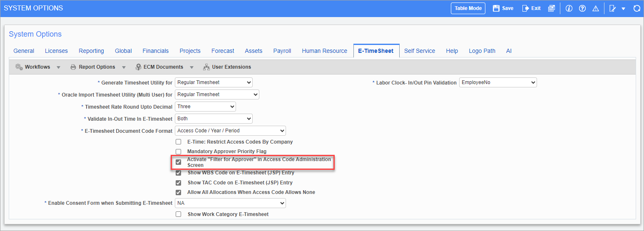This screenshot has height=231, width=644.
Task: Select the Financials tab
Action: [x=156, y=51]
